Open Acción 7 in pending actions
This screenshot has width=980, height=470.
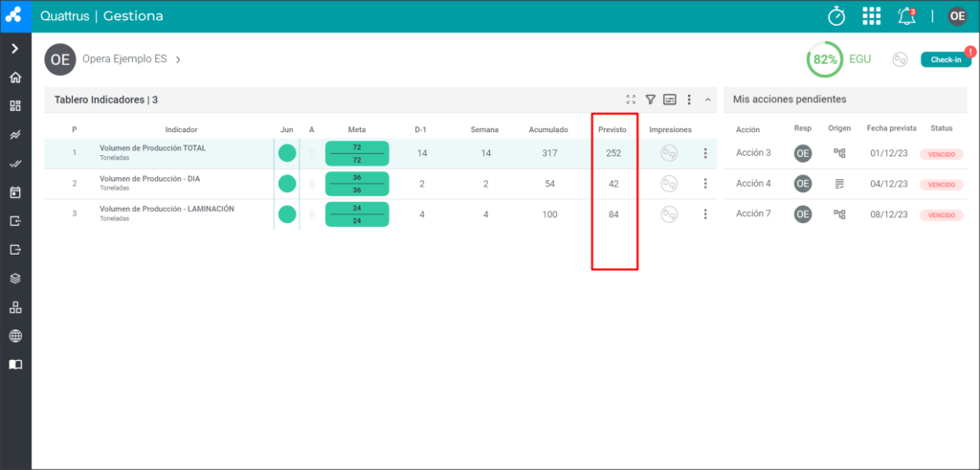(753, 213)
